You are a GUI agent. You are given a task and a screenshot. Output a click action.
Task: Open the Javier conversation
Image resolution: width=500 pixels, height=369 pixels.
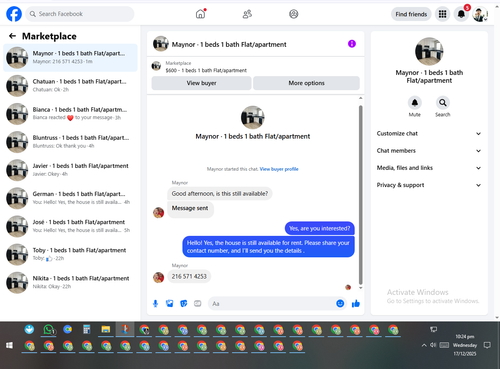pos(70,170)
